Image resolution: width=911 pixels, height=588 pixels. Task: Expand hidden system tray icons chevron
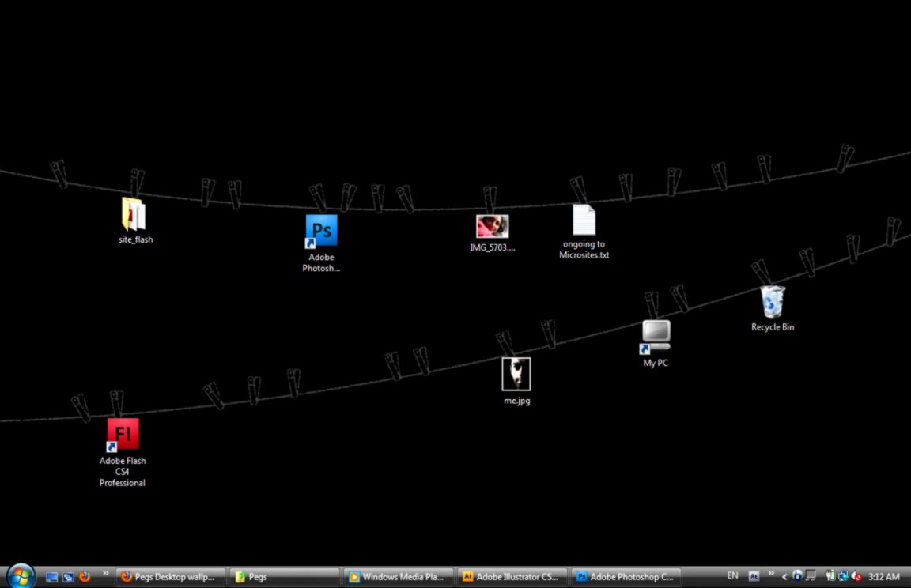pyautogui.click(x=771, y=575)
